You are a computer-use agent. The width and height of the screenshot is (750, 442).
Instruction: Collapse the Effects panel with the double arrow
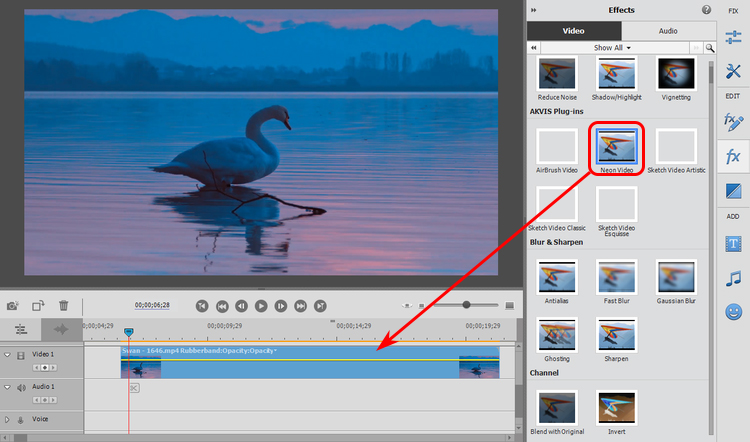[534, 10]
